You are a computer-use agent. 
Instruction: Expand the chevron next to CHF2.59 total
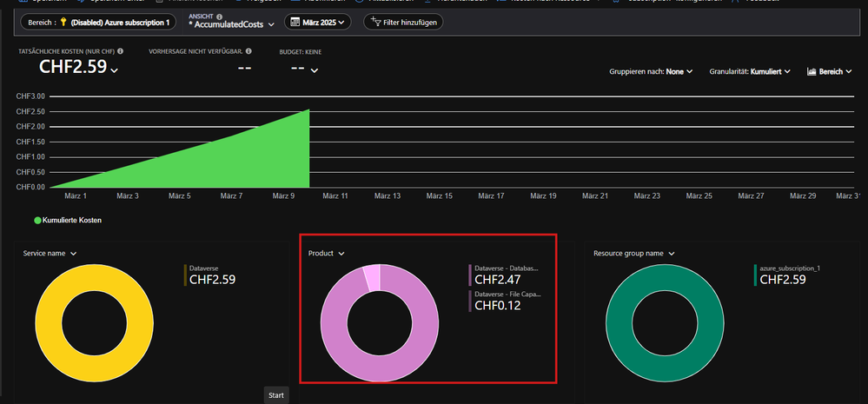click(x=115, y=70)
